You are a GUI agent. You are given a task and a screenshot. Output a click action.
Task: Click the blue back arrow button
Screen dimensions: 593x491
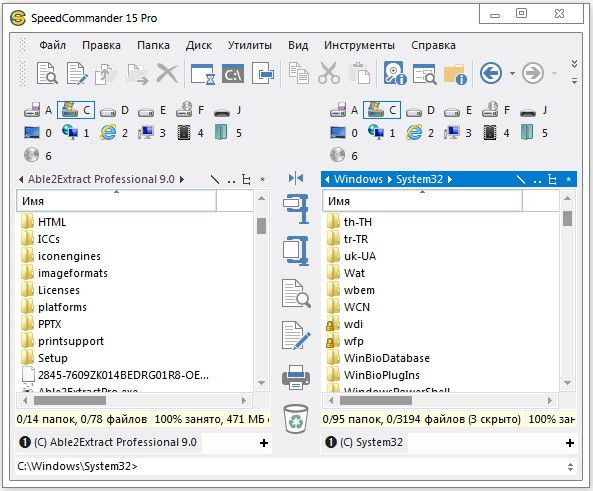point(491,73)
